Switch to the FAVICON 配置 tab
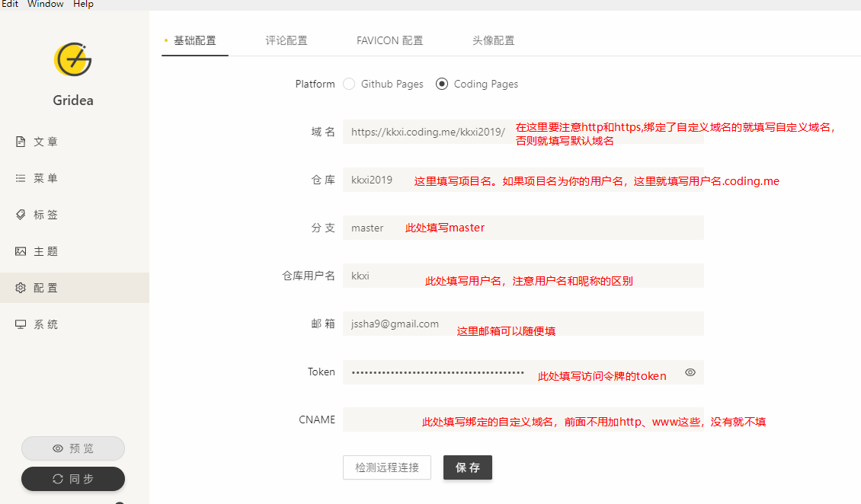The width and height of the screenshot is (861, 504). pyautogui.click(x=390, y=40)
